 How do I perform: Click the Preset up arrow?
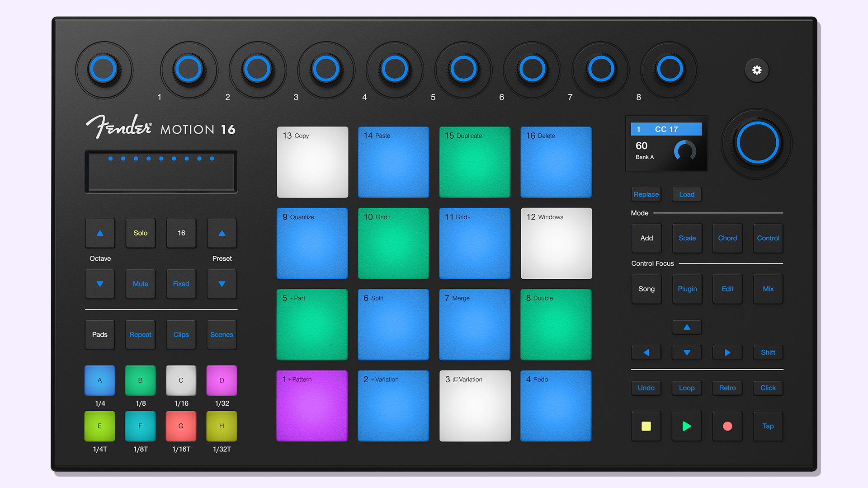point(222,233)
